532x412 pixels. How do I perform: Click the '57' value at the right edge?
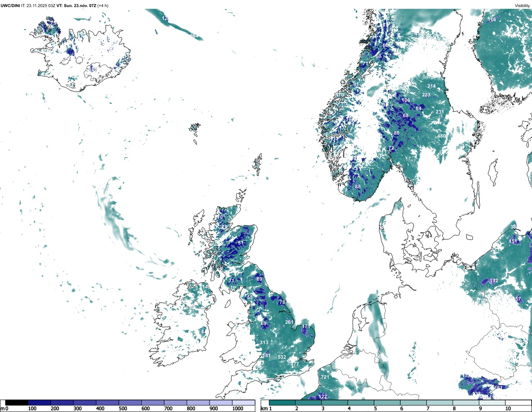click(x=518, y=299)
